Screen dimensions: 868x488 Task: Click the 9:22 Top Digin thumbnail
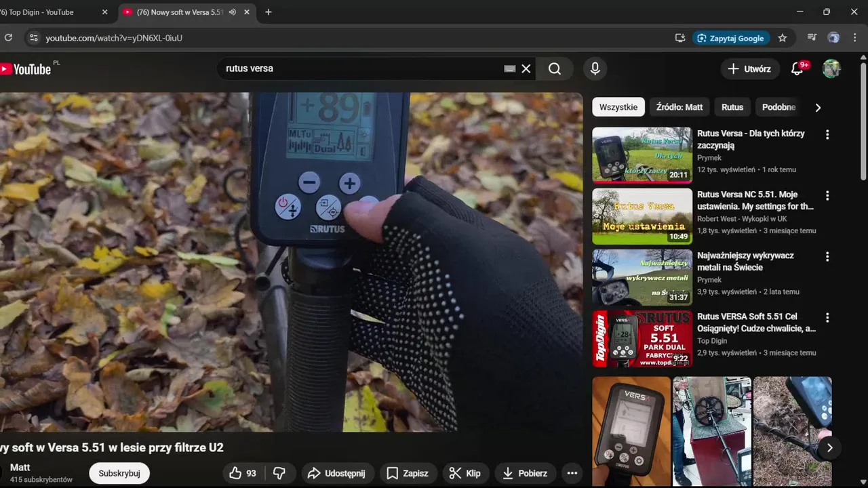pyautogui.click(x=642, y=338)
